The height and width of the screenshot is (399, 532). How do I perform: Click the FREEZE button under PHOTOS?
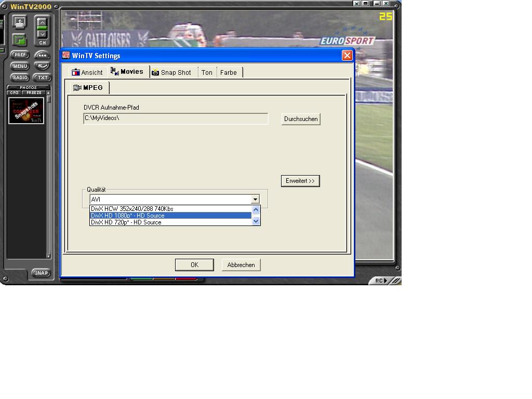click(34, 92)
